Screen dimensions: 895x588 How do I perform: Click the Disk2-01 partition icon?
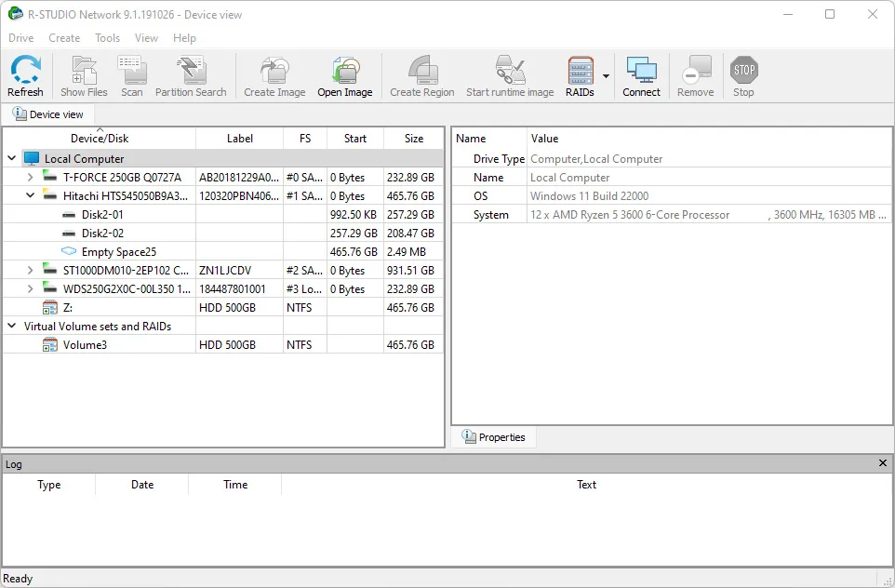point(69,215)
